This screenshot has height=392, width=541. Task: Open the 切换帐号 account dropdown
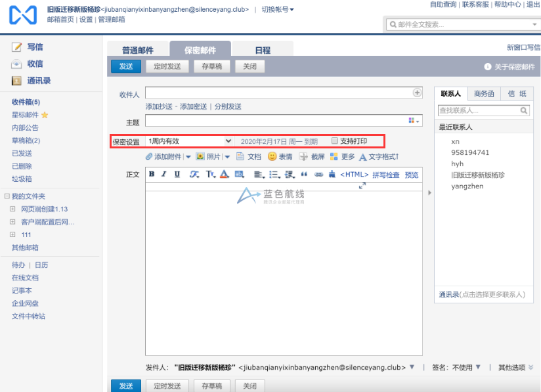click(x=278, y=10)
